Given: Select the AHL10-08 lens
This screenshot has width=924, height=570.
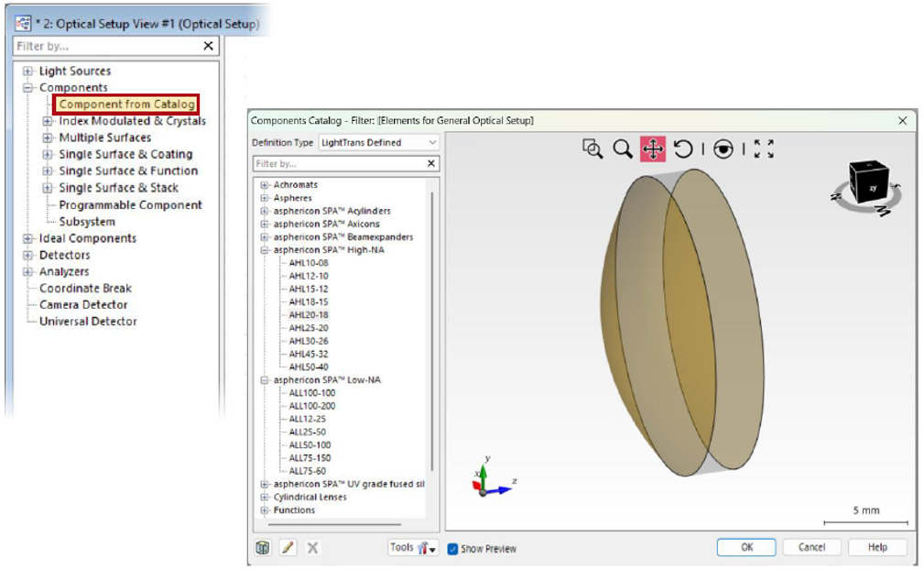Looking at the screenshot, I should tap(309, 263).
